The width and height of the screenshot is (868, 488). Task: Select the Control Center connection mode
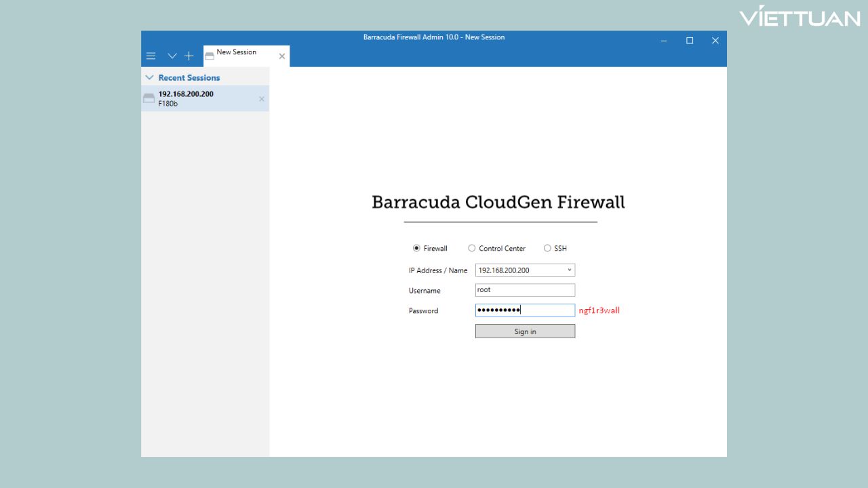[x=472, y=248]
